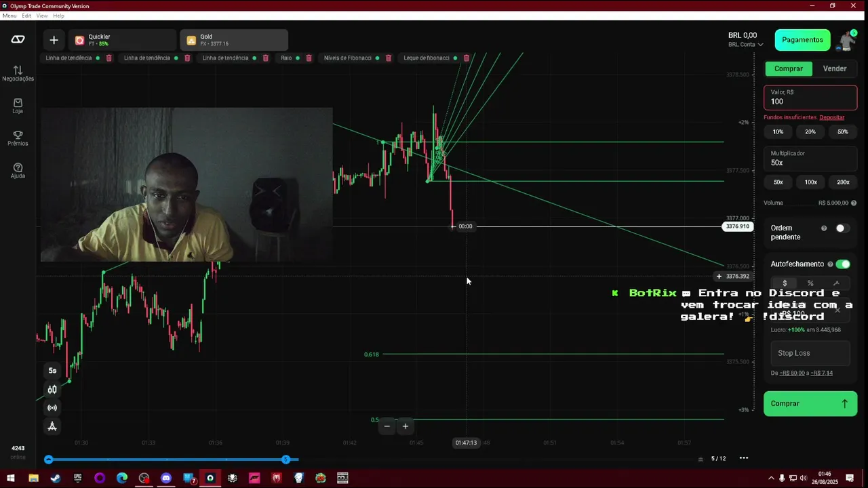Click the Ordem pendente help icon

(824, 228)
